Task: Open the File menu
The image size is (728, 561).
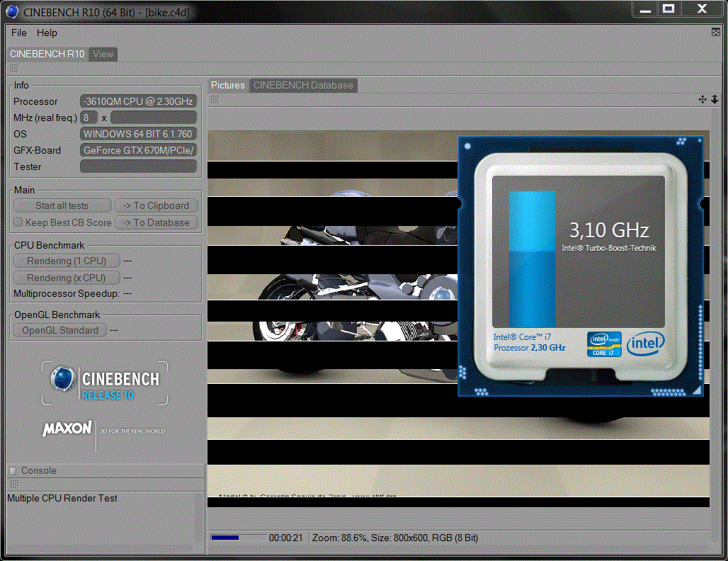Action: [18, 33]
